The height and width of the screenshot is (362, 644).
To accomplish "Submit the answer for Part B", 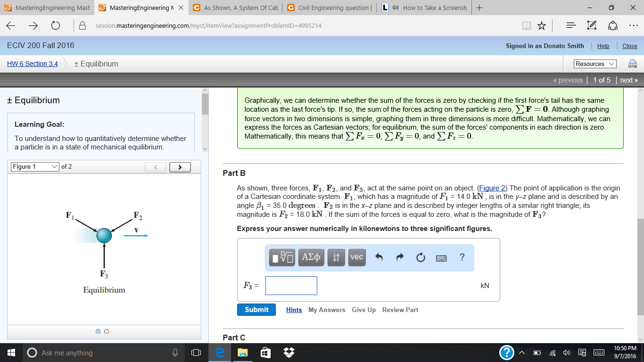I will pos(256,310).
